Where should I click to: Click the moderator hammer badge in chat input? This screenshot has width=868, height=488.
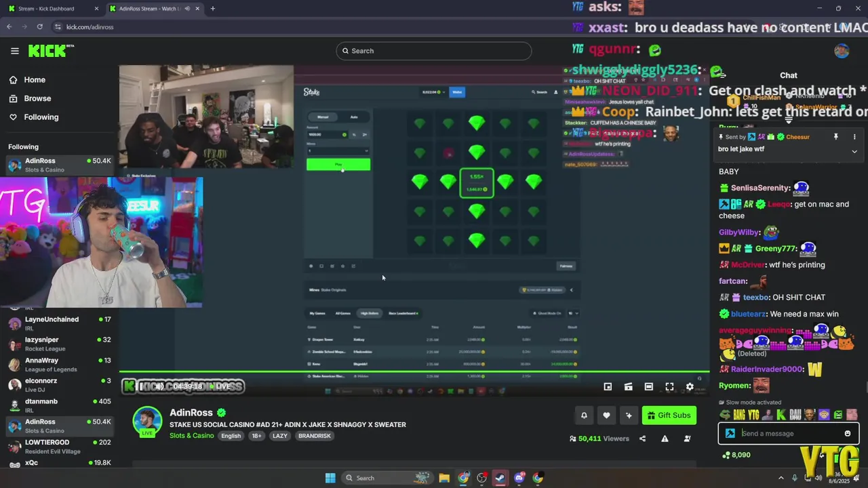[x=730, y=434]
